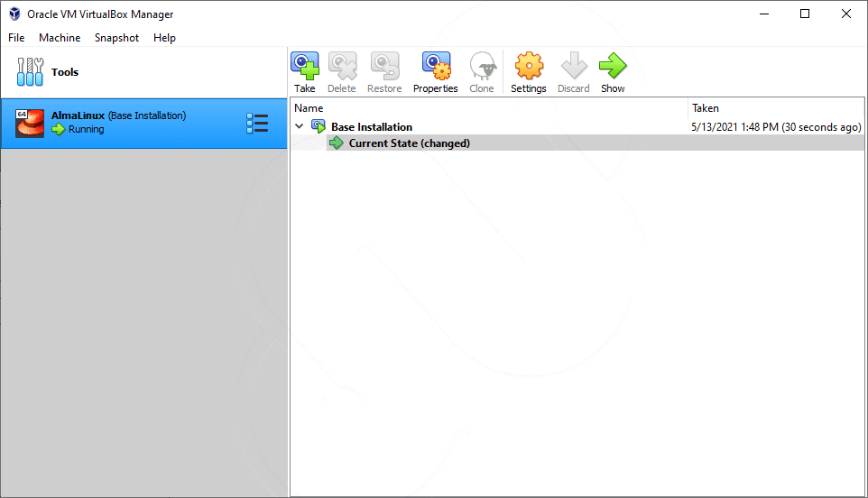868x498 pixels.
Task: Click the Restore snapshot toolbar icon
Action: tap(384, 72)
